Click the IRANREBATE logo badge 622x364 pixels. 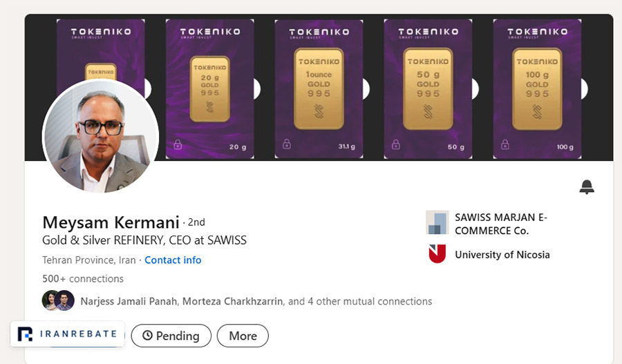point(68,334)
